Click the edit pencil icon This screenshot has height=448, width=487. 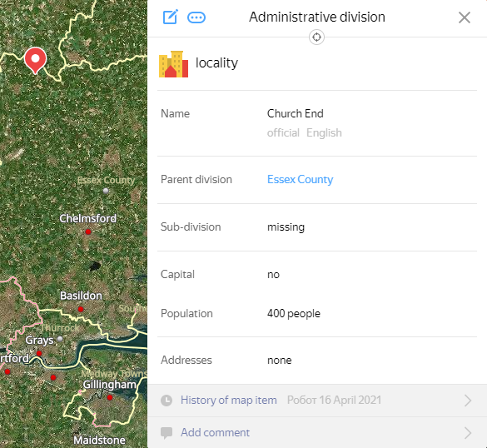pyautogui.click(x=171, y=17)
